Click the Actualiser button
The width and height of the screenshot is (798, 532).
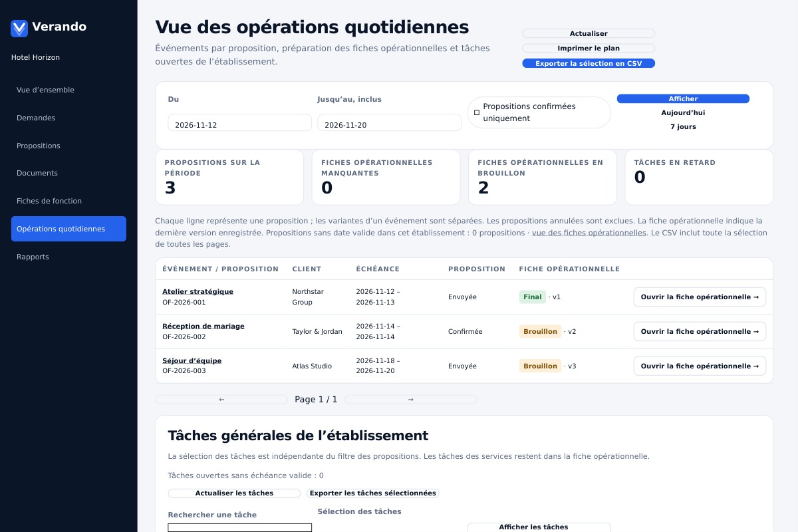click(x=589, y=33)
